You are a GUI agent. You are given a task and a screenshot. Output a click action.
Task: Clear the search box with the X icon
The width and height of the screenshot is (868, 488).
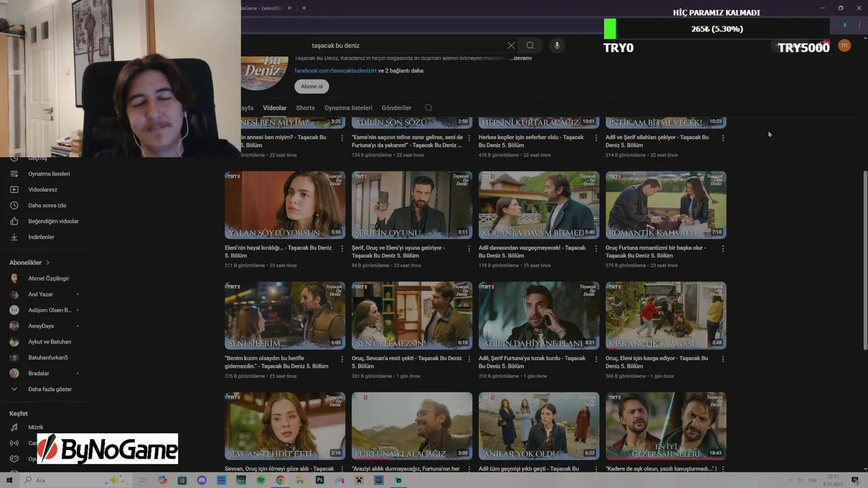point(511,45)
